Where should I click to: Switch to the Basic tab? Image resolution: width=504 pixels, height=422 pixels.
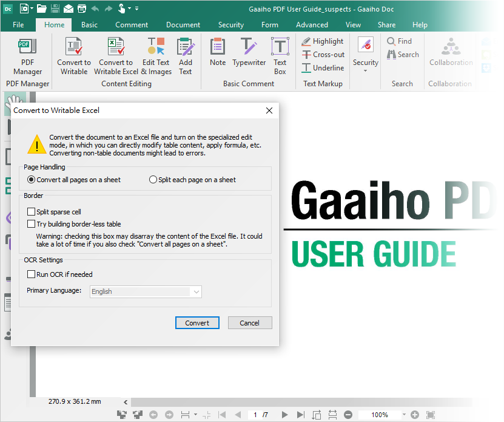(x=89, y=25)
